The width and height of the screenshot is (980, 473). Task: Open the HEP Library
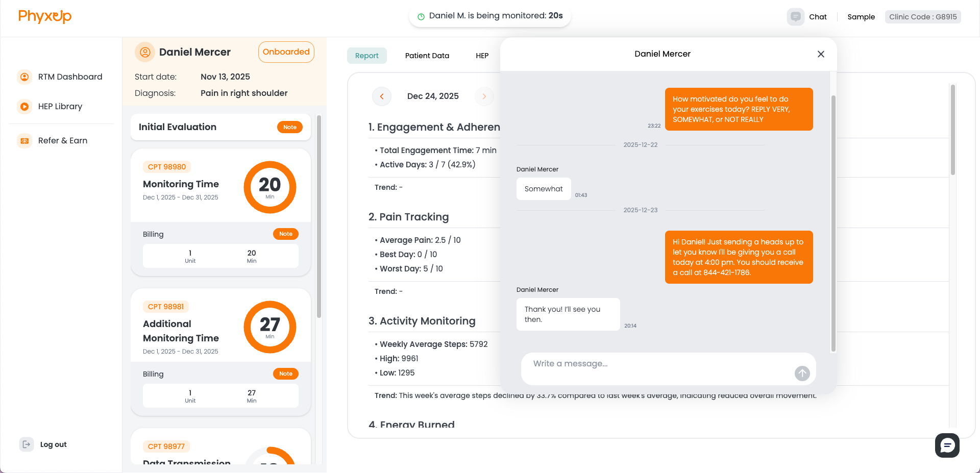(60, 106)
